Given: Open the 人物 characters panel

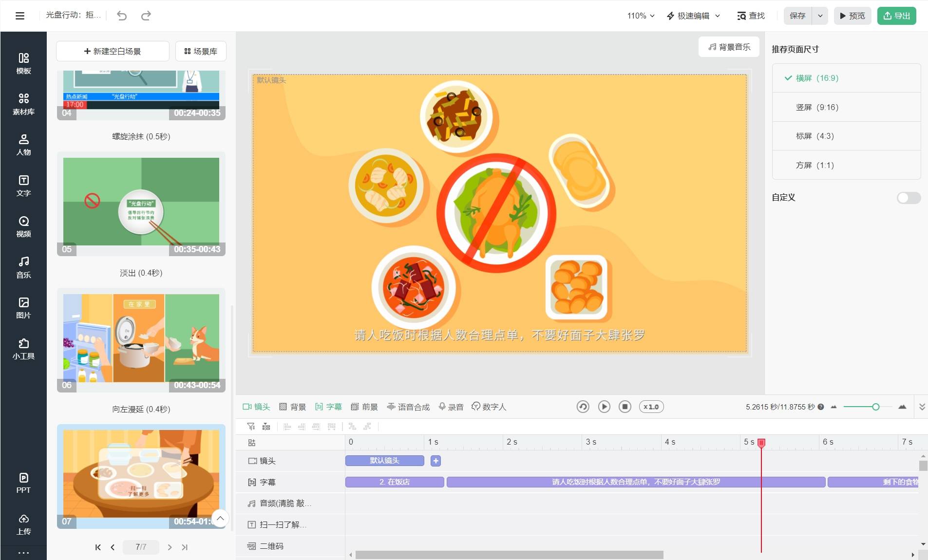Looking at the screenshot, I should (23, 145).
